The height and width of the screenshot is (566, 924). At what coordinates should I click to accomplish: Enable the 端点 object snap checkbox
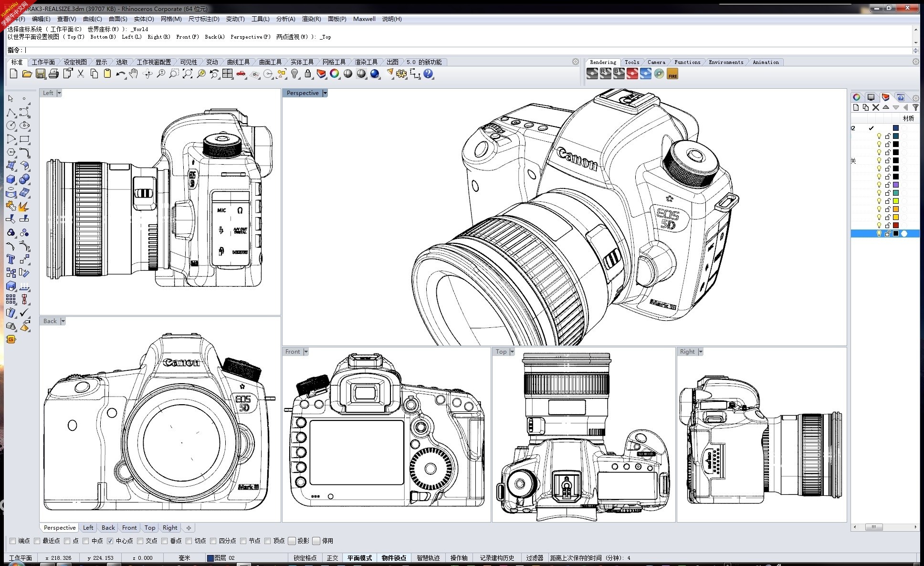click(x=13, y=541)
